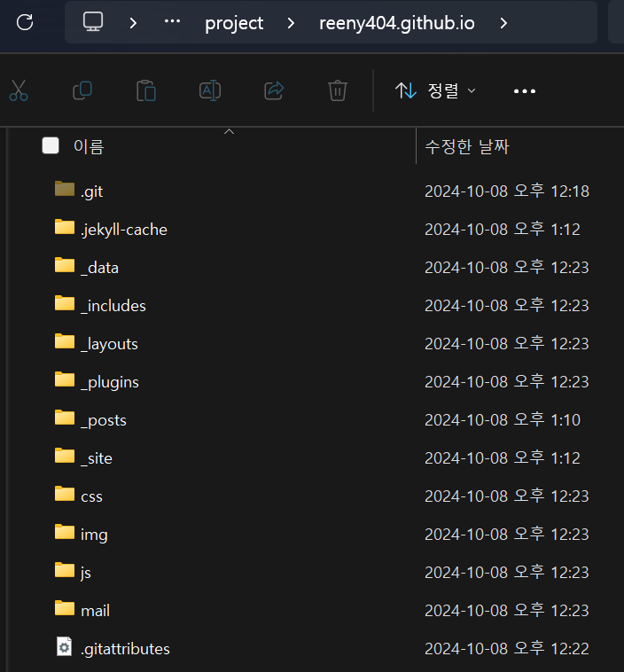Image resolution: width=624 pixels, height=672 pixels.
Task: Click the .gitattributes file name
Action: 125,649
